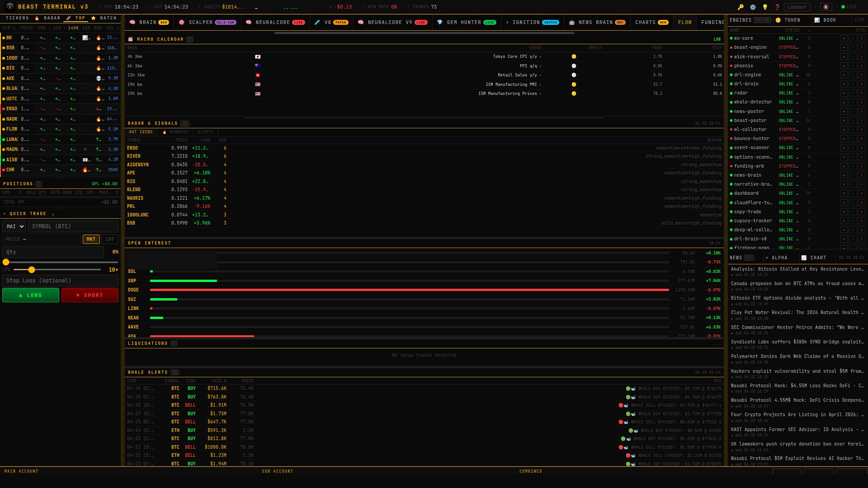Viewport: 868px width, 488px height.
Task: Click the refresh icon in engines header
Action: tap(809, 30)
